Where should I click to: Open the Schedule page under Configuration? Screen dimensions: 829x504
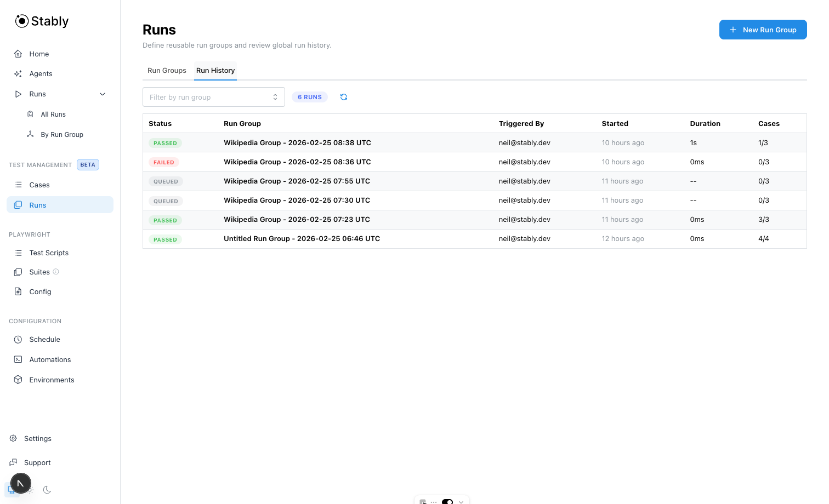[44, 339]
